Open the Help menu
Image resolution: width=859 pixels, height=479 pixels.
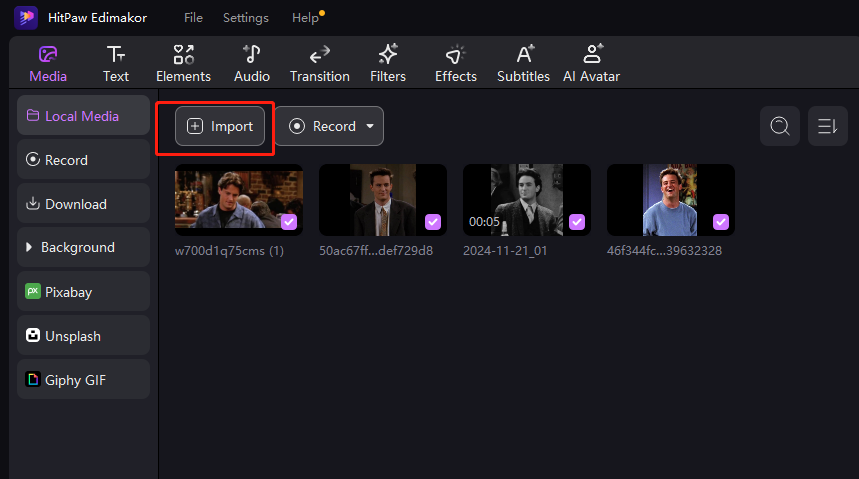[305, 18]
